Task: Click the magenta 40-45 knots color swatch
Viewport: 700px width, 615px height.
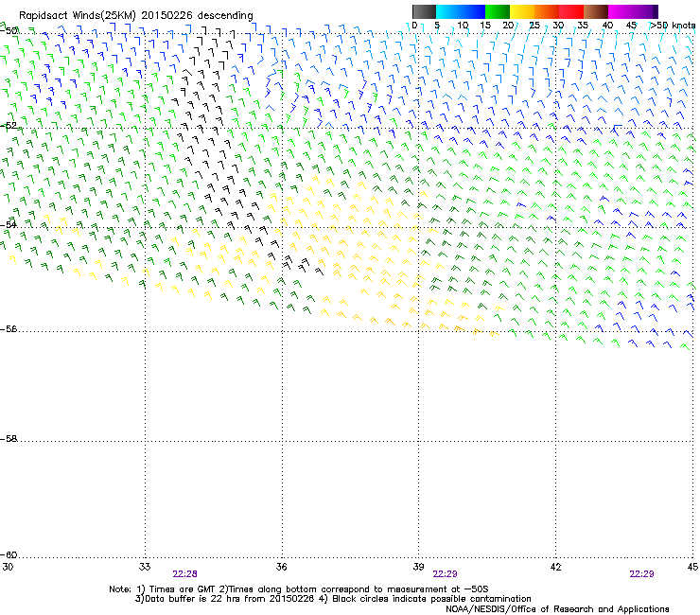Action: coord(621,11)
